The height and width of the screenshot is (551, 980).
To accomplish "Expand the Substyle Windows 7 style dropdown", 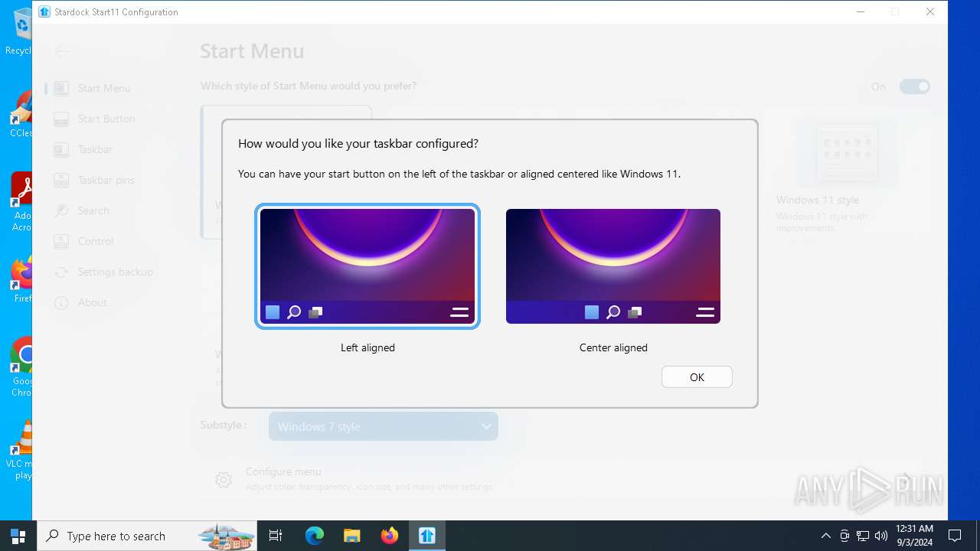I will (x=383, y=426).
